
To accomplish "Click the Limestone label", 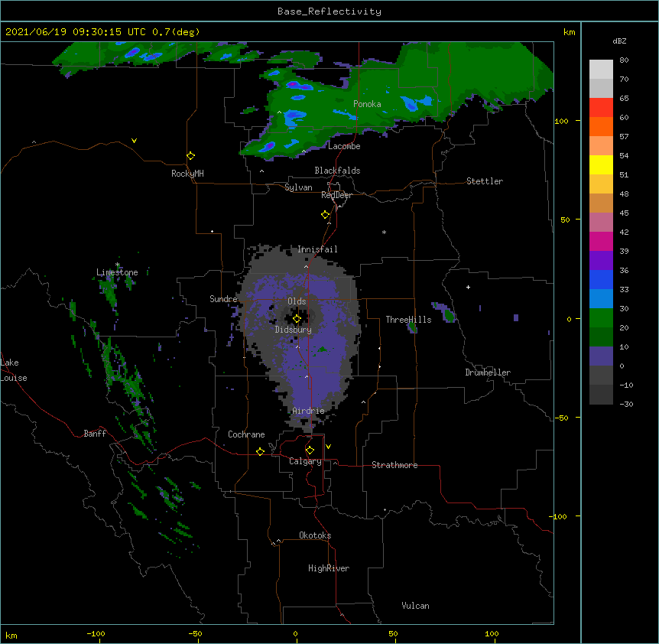I will tap(117, 272).
